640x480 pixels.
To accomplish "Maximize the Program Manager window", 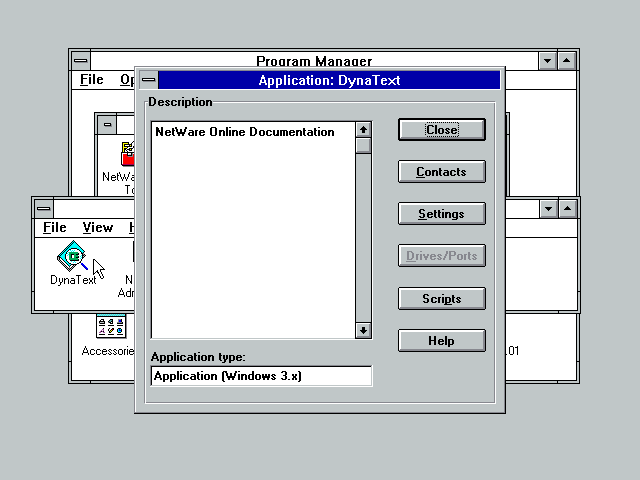I will (567, 61).
